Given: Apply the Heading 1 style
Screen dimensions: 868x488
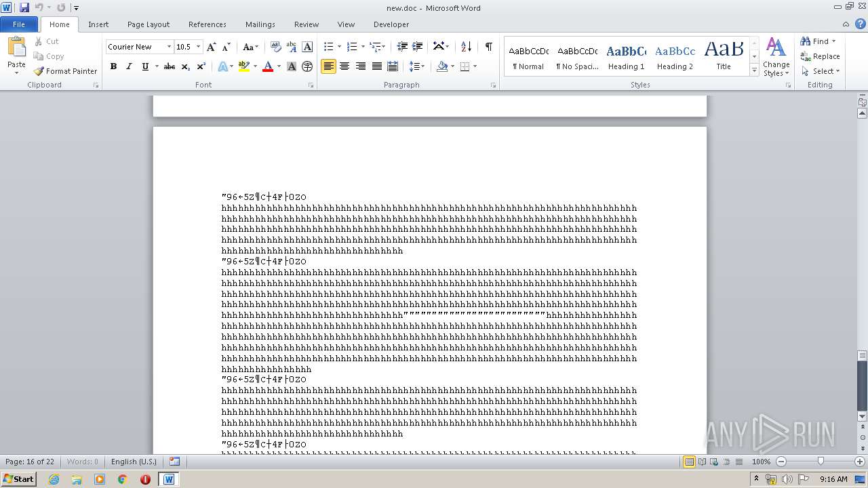Looking at the screenshot, I should click(x=626, y=57).
